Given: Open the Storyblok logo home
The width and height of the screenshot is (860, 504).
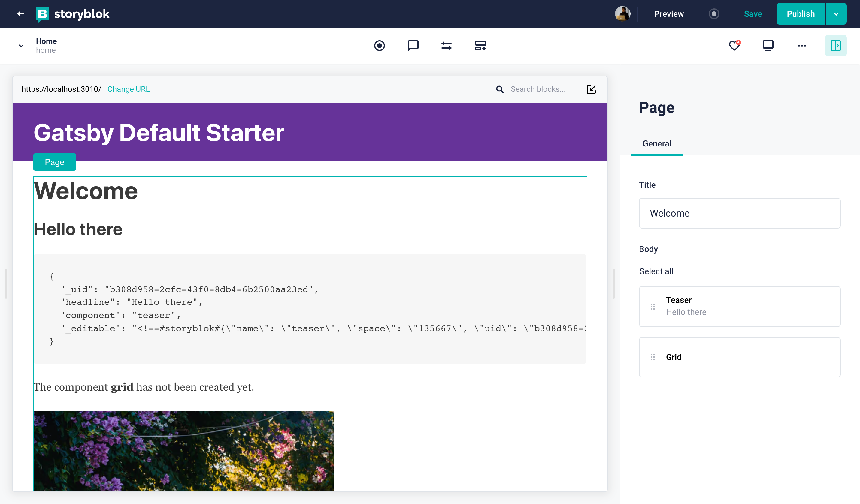Looking at the screenshot, I should point(73,14).
